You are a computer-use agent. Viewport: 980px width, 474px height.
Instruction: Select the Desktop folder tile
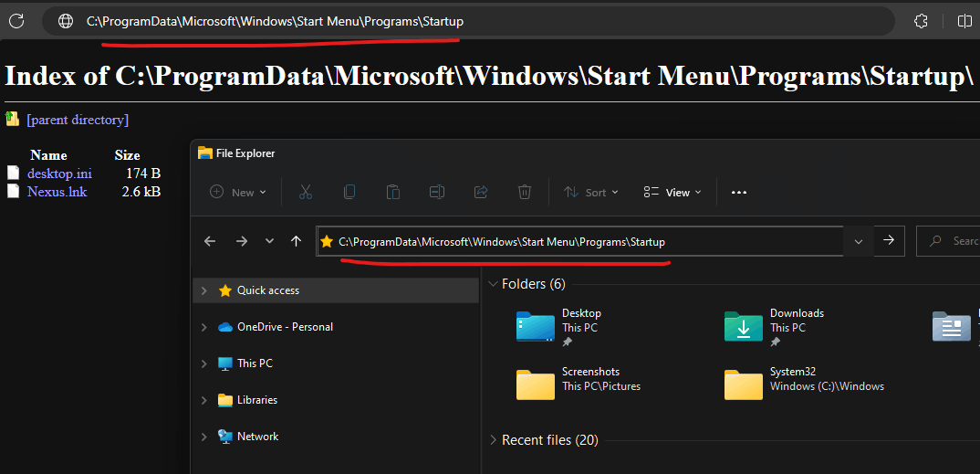559,327
